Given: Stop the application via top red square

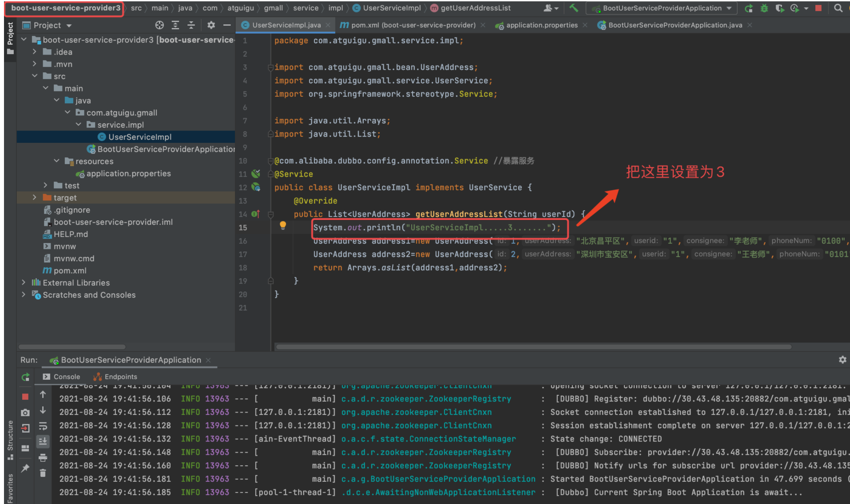Looking at the screenshot, I should tap(818, 8).
